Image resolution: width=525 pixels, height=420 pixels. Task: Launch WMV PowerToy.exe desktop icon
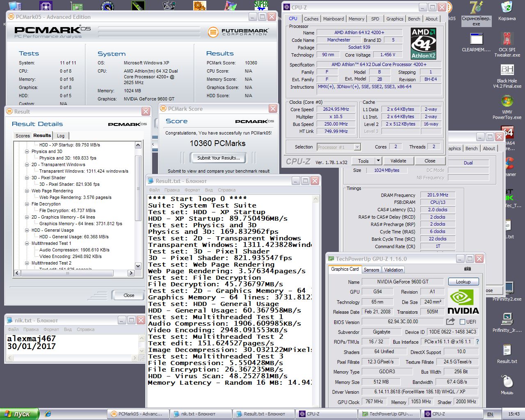pos(507,107)
